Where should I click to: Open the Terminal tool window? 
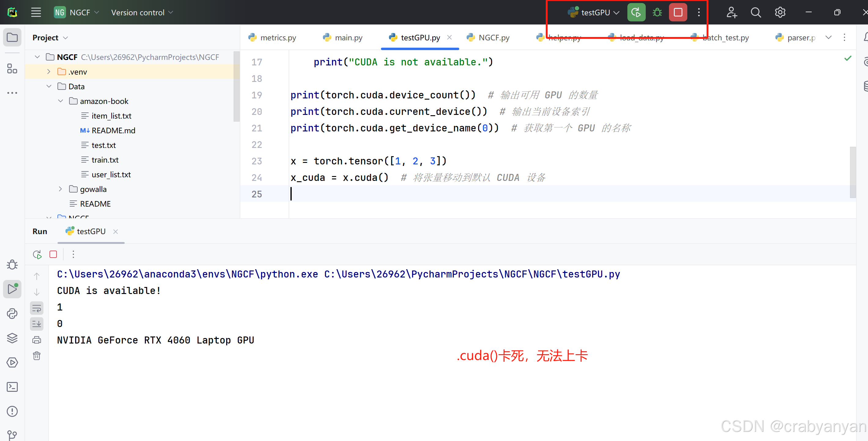pyautogui.click(x=12, y=387)
